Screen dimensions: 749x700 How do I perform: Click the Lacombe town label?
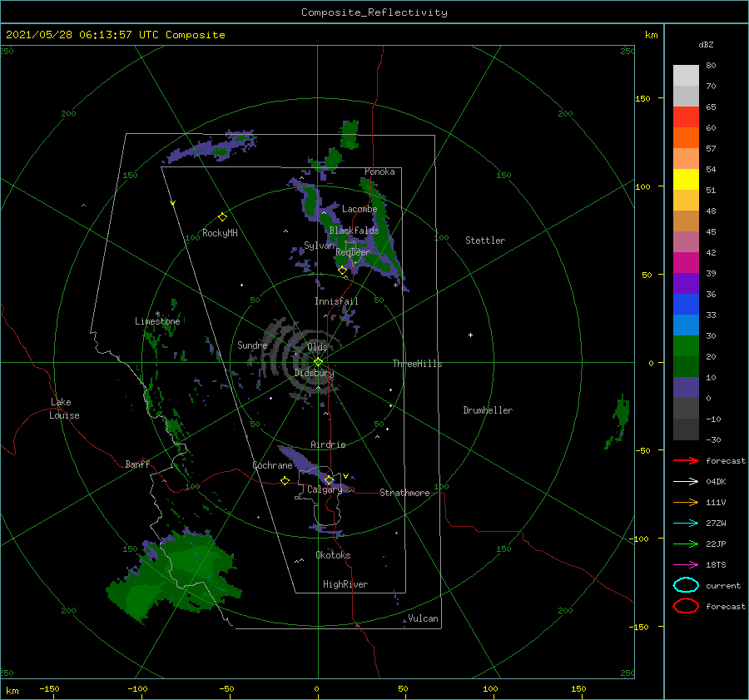click(360, 209)
